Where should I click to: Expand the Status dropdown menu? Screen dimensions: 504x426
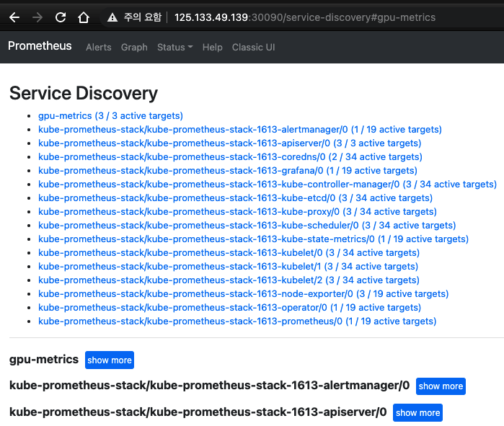[175, 48]
